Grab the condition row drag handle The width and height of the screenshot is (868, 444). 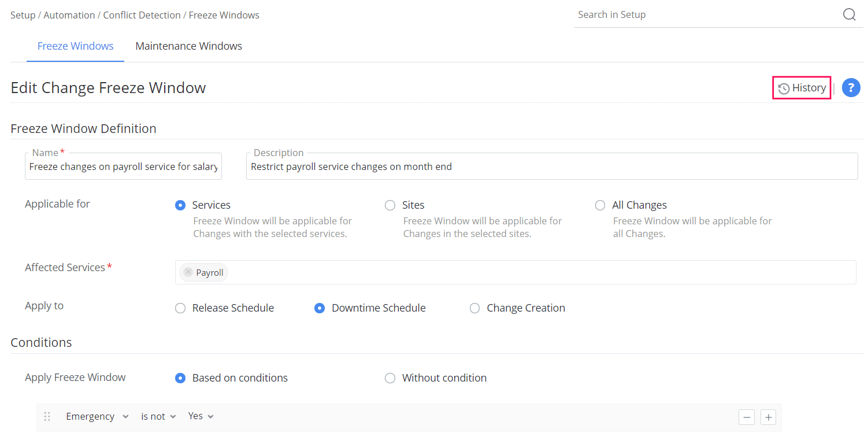tap(47, 416)
